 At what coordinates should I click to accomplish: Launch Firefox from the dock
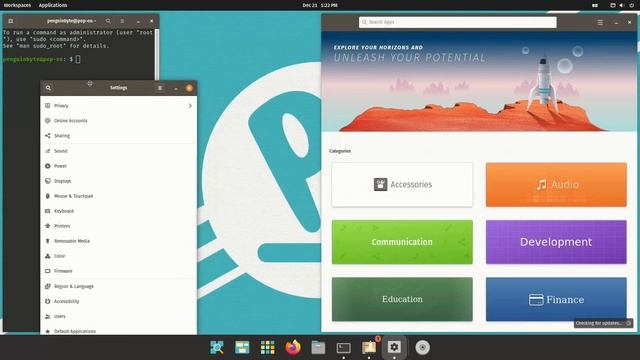pyautogui.click(x=293, y=347)
